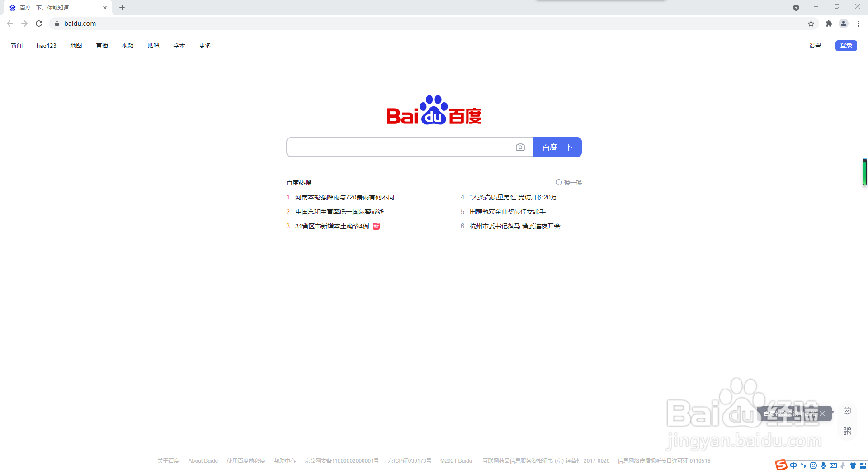
Task: Click the Sogou account avatar icon
Action: [844, 465]
